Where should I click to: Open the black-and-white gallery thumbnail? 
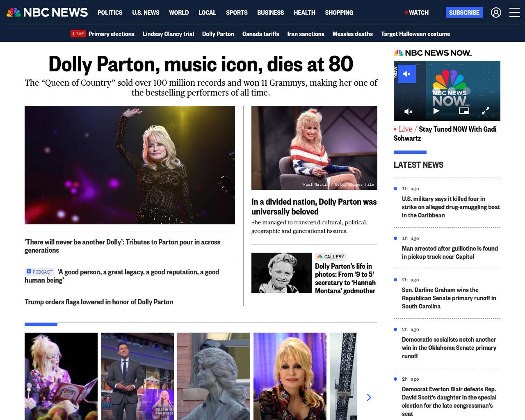281,273
